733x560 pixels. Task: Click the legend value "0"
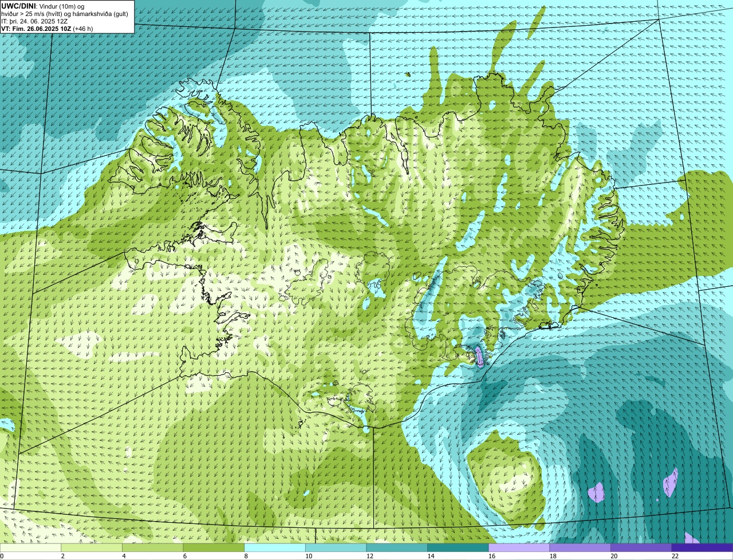coord(2,556)
